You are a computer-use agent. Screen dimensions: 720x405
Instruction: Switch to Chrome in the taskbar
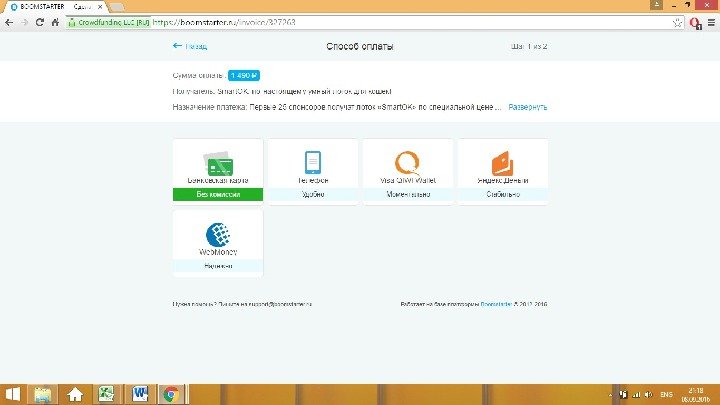point(171,394)
